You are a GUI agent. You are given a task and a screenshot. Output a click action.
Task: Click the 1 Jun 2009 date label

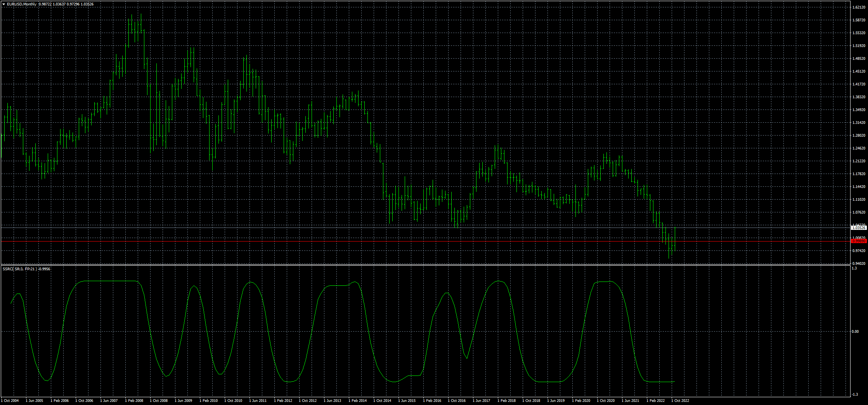(184, 401)
